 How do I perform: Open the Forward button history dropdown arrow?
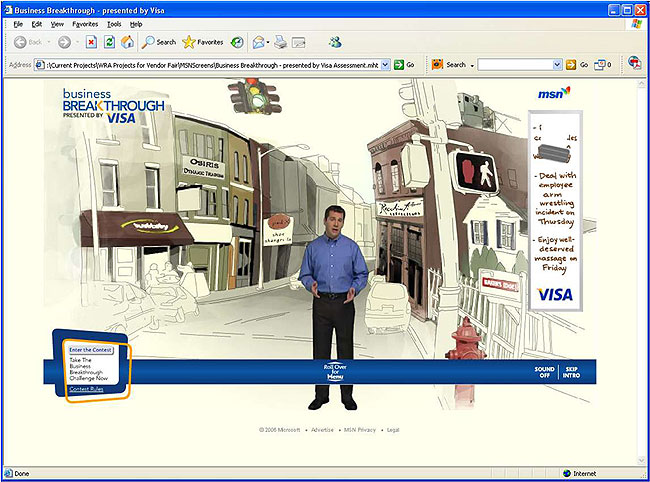(x=77, y=42)
